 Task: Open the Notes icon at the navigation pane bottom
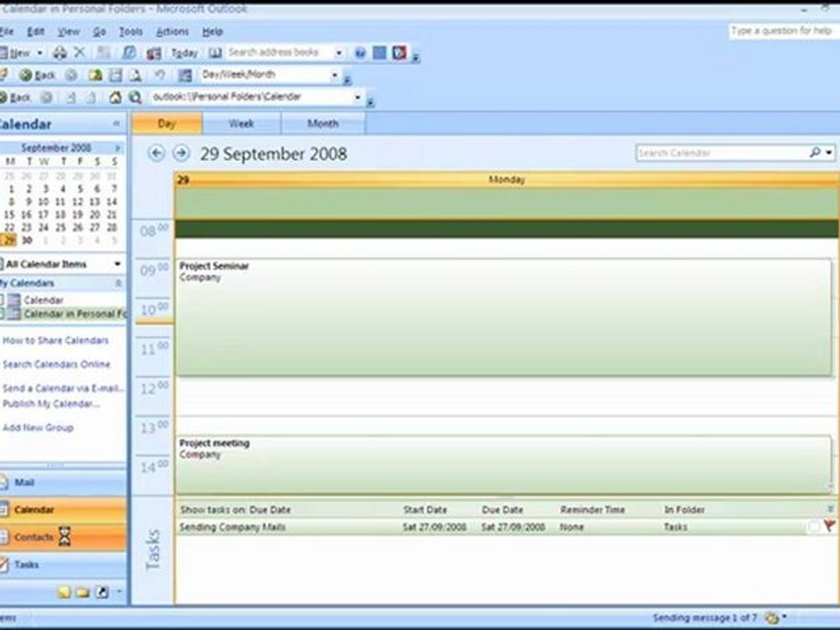coord(64,592)
